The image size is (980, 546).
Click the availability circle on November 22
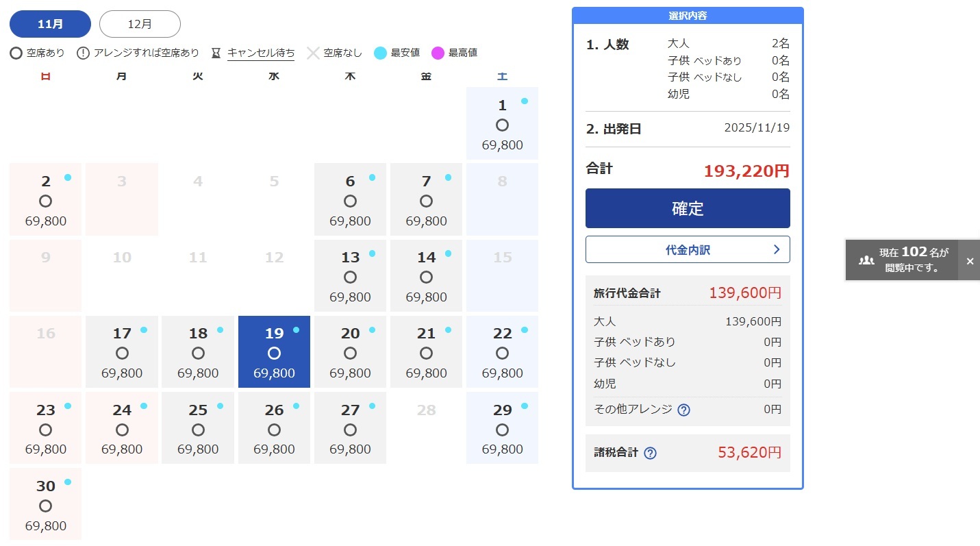[502, 353]
